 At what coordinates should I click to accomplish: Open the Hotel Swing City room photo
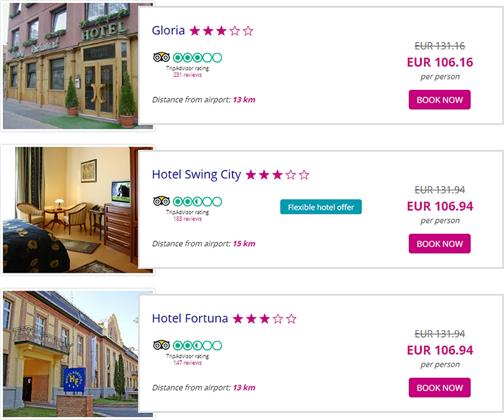tap(70, 210)
